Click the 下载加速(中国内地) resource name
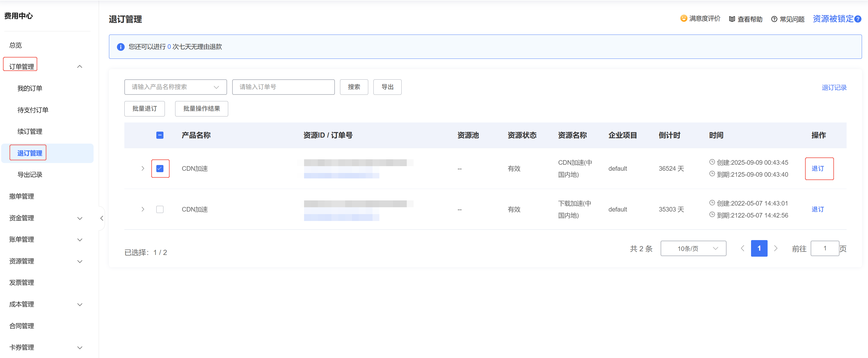Viewport: 868px width, 358px height. click(574, 209)
